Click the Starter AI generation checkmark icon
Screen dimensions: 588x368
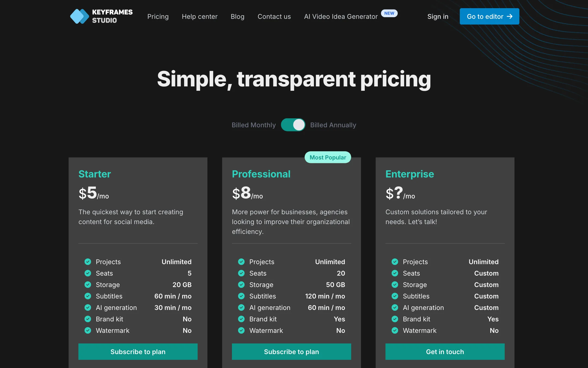[88, 307]
